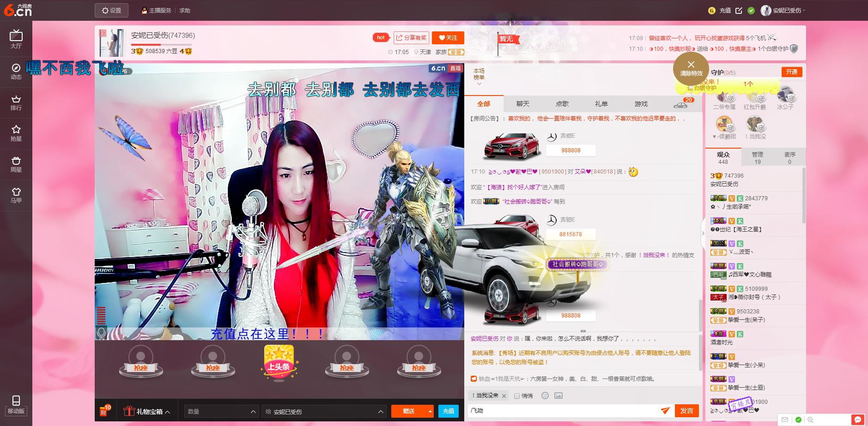Open the arrow dropdown beside 赠送
This screenshot has width=868, height=426.
pyautogui.click(x=430, y=411)
